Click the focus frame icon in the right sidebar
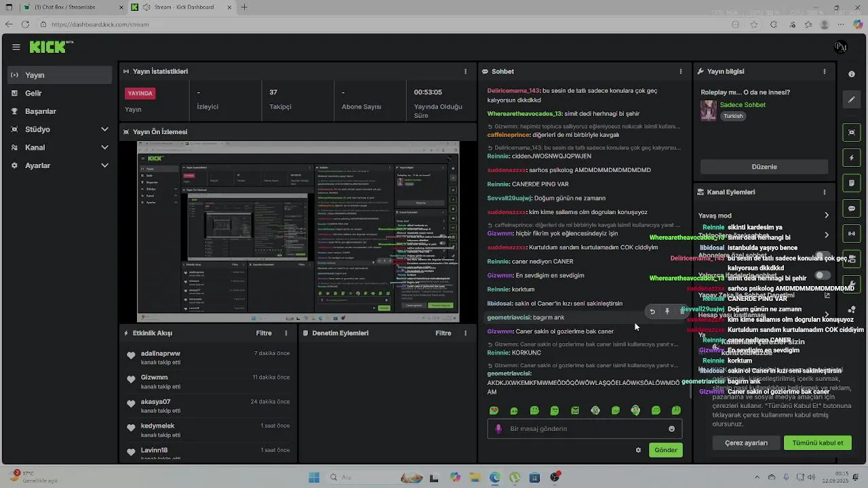Screen dimensions: 868x488 (x=852, y=132)
